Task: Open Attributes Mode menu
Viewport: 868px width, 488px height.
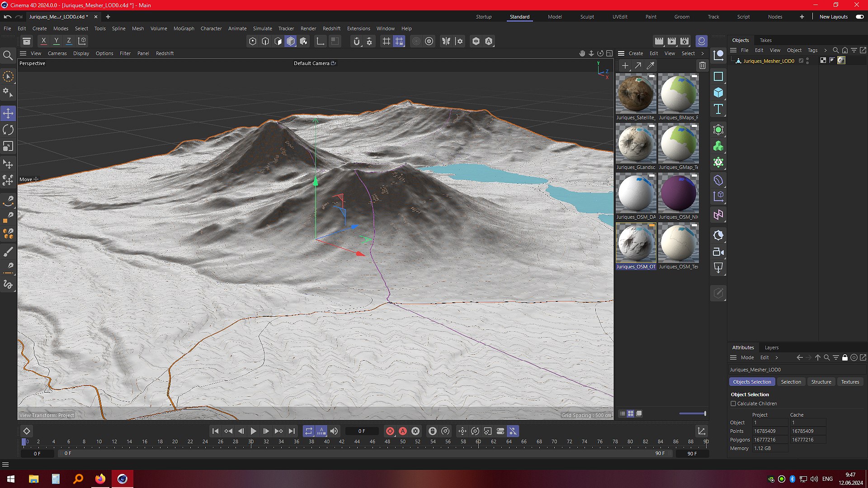Action: click(x=747, y=357)
